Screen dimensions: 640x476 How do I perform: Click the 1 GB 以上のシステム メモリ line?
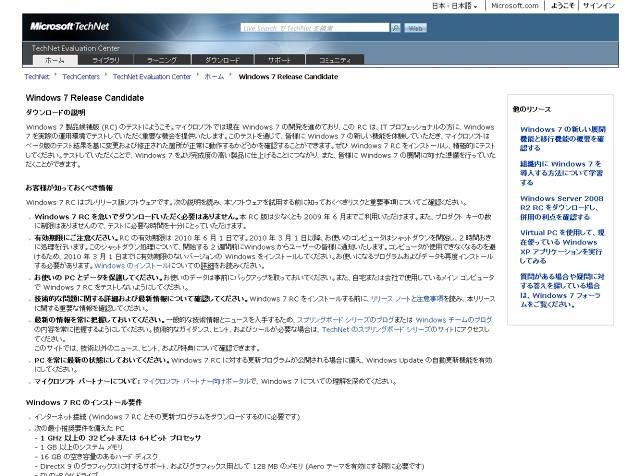[81, 447]
